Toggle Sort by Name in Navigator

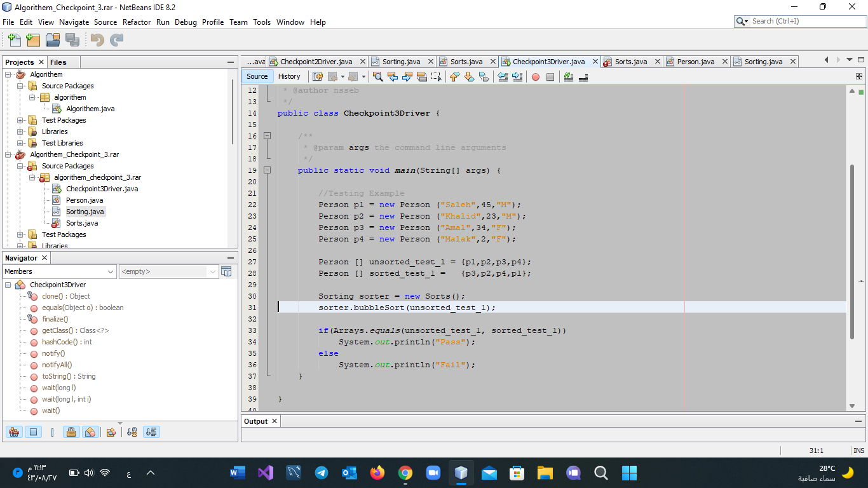(x=132, y=432)
